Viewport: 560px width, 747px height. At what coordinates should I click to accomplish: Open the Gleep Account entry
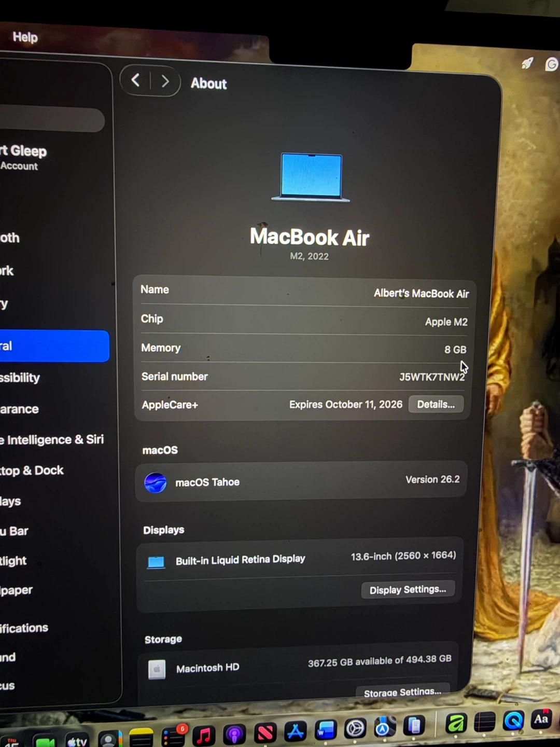25,157
